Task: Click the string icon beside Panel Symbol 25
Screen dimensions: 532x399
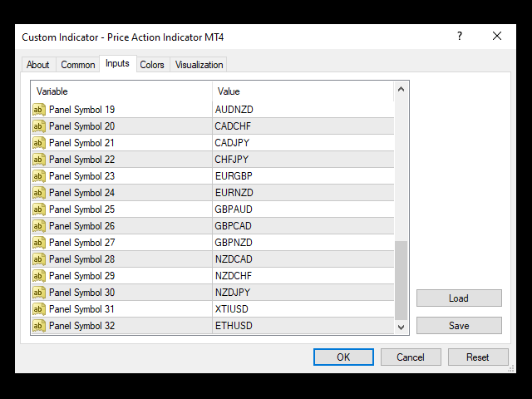Action: pos(39,209)
